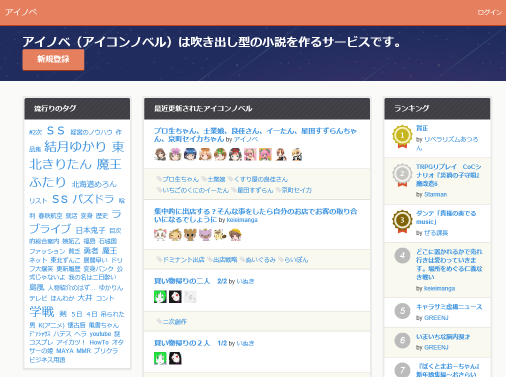The image size is (506, 377).
Task: Click the アイノベ logo in header
Action: pyautogui.click(x=21, y=12)
